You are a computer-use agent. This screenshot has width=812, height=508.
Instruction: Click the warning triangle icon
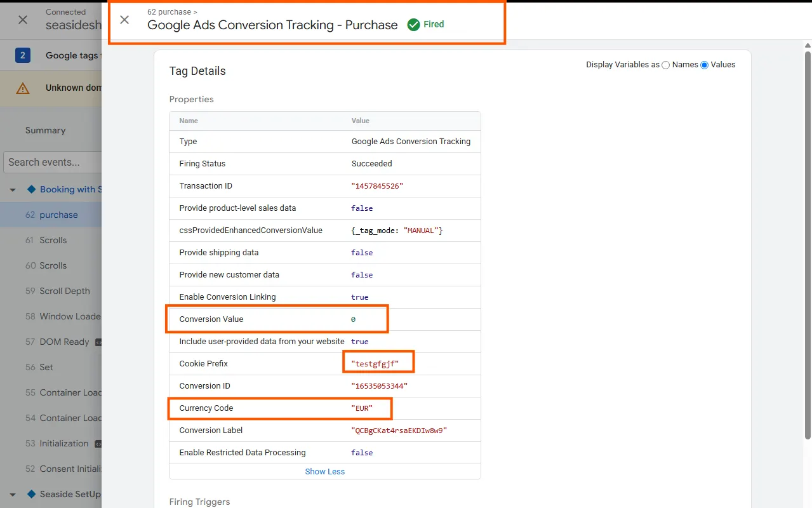pyautogui.click(x=23, y=88)
